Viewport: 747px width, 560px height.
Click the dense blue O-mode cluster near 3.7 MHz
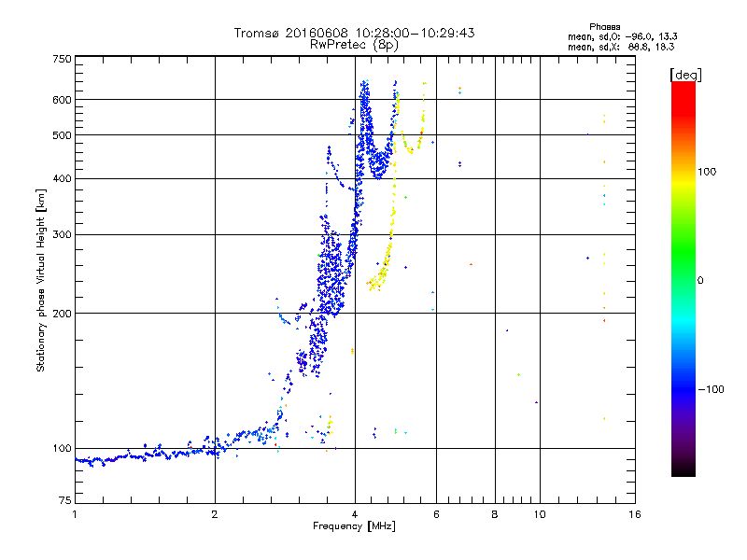331,276
